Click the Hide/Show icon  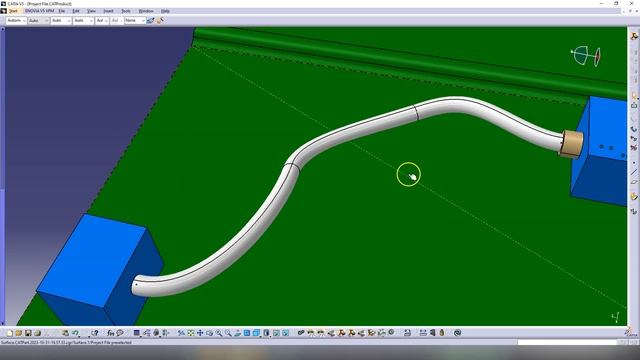(x=276, y=333)
